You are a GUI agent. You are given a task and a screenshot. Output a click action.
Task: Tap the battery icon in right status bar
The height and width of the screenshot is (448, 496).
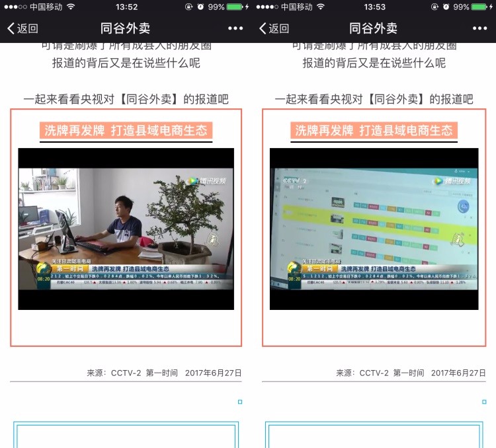pos(479,7)
